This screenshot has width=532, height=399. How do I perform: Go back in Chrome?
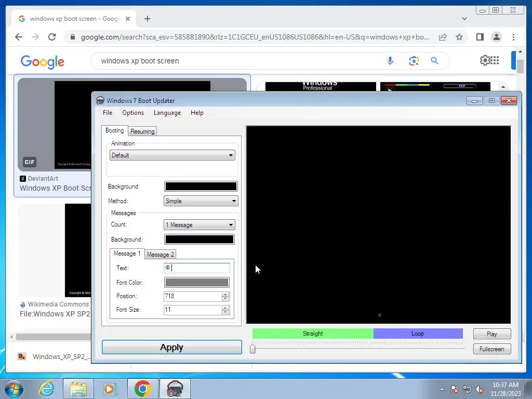pos(19,37)
